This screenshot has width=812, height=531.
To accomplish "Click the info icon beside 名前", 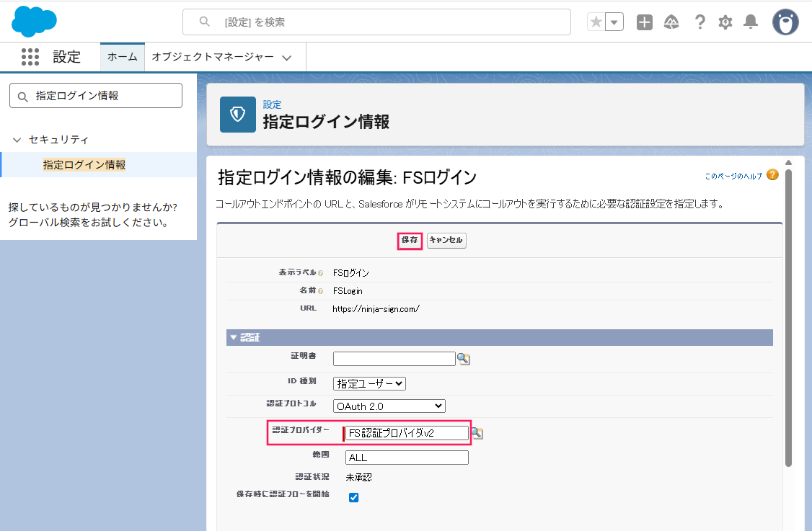I will click(x=321, y=291).
